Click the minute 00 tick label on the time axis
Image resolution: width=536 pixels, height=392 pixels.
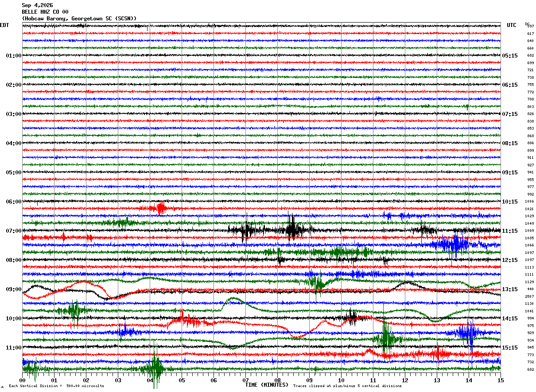coord(22,380)
